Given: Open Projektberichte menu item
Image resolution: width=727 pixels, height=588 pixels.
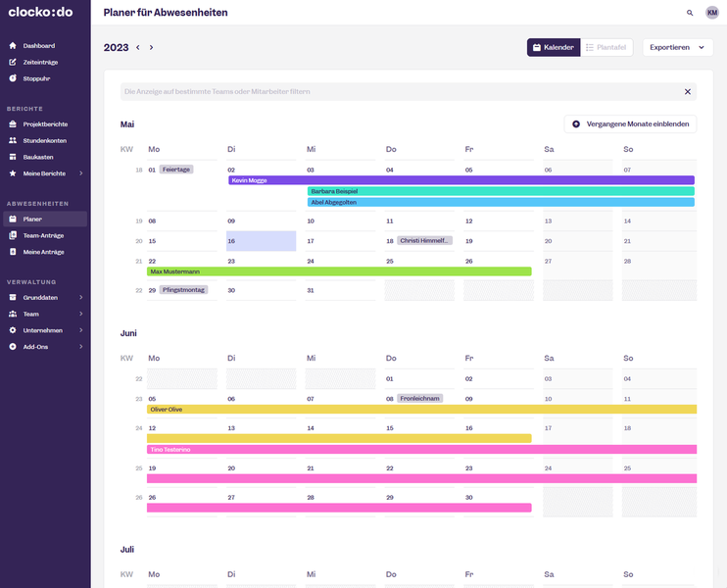Looking at the screenshot, I should (45, 123).
